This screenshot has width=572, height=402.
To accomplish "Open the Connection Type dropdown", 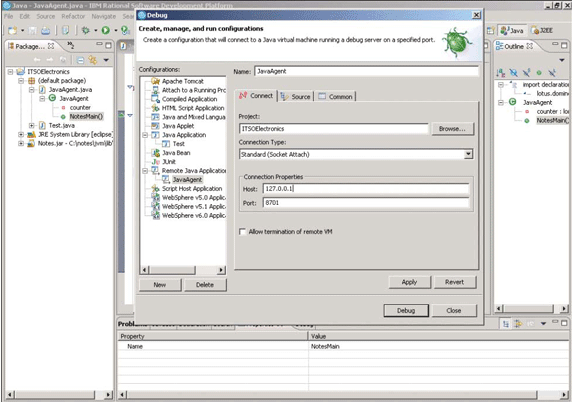I will tap(468, 154).
